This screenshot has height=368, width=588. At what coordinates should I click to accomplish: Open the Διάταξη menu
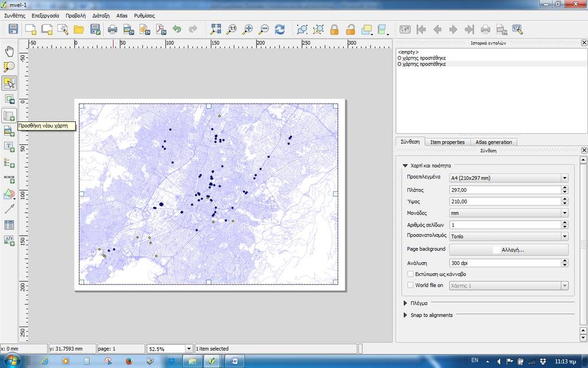(101, 16)
